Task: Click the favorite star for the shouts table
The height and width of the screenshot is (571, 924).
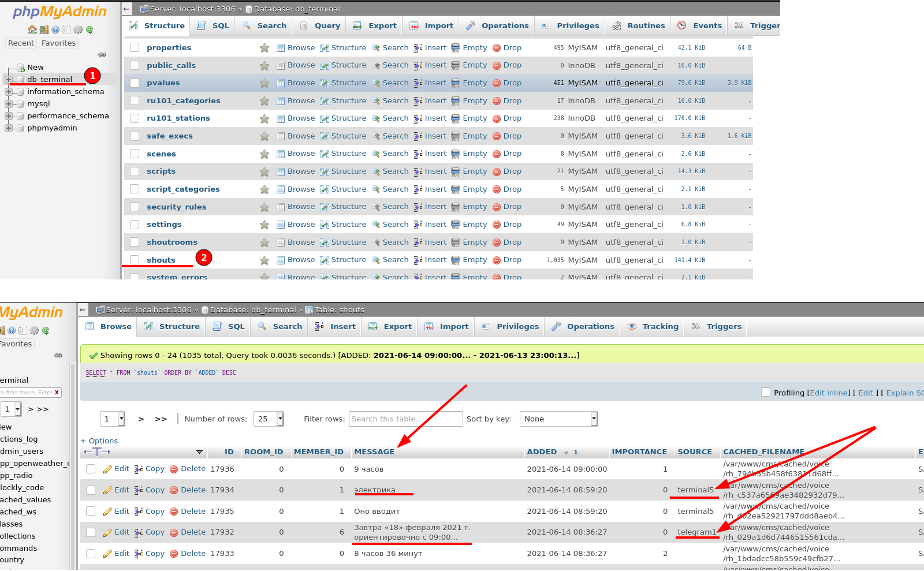Action: 264,260
